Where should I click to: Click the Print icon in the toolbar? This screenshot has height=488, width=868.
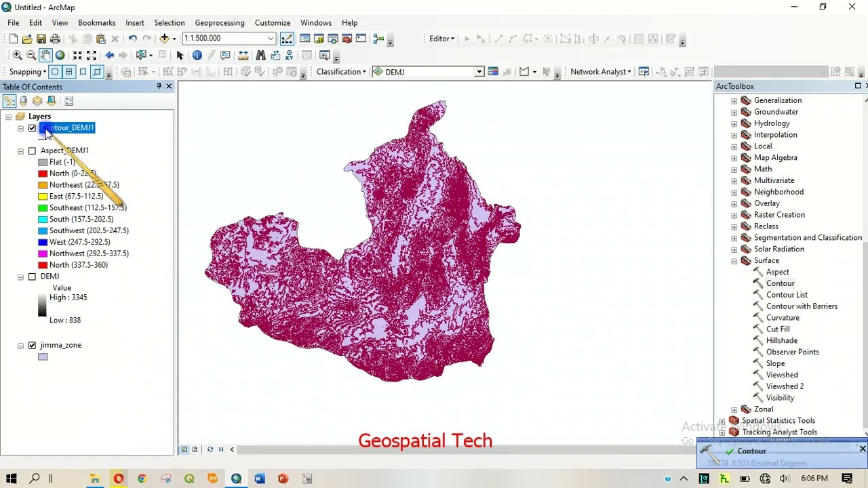(x=55, y=39)
